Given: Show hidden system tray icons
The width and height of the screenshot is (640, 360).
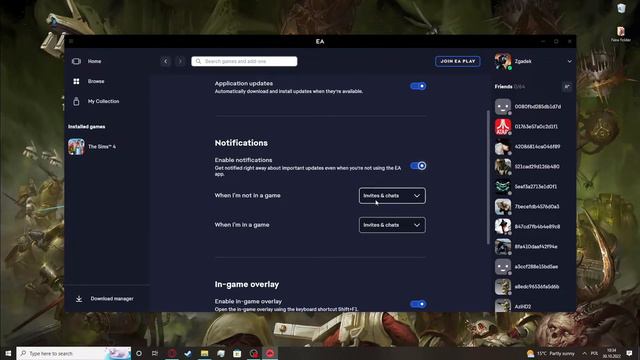Looking at the screenshot, I should click(x=584, y=353).
